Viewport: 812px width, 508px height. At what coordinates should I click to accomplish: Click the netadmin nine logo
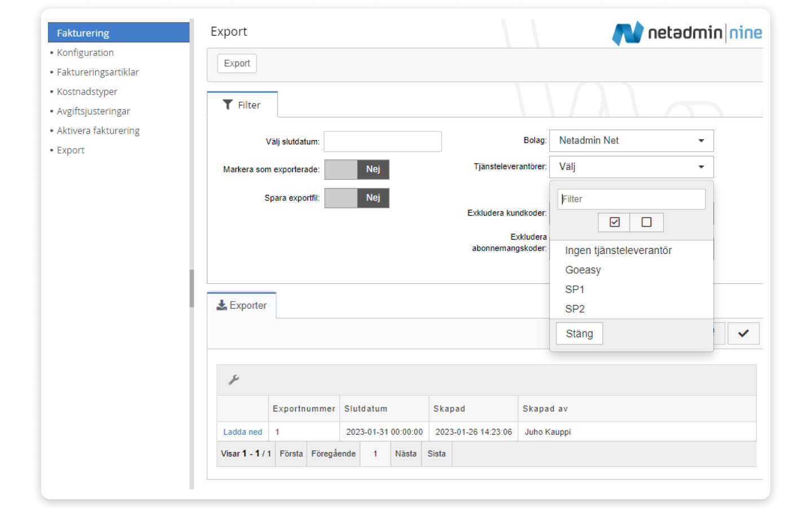pyautogui.click(x=686, y=33)
